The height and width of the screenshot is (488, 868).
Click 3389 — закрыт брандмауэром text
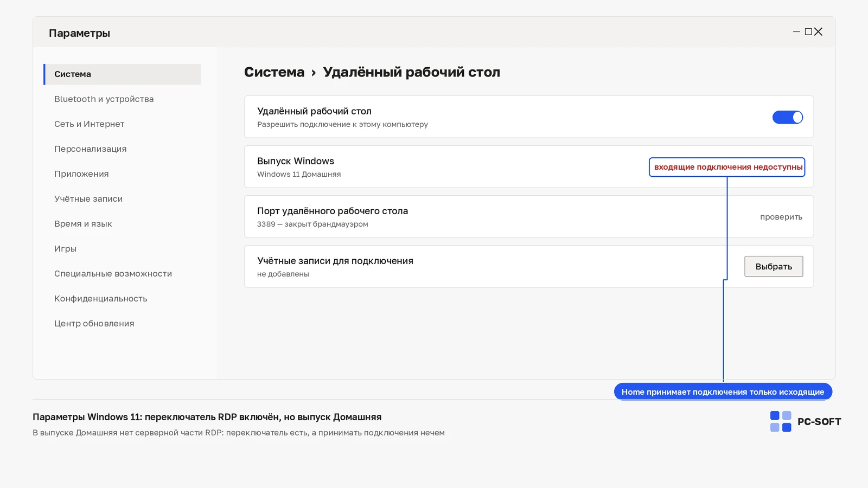pyautogui.click(x=312, y=224)
